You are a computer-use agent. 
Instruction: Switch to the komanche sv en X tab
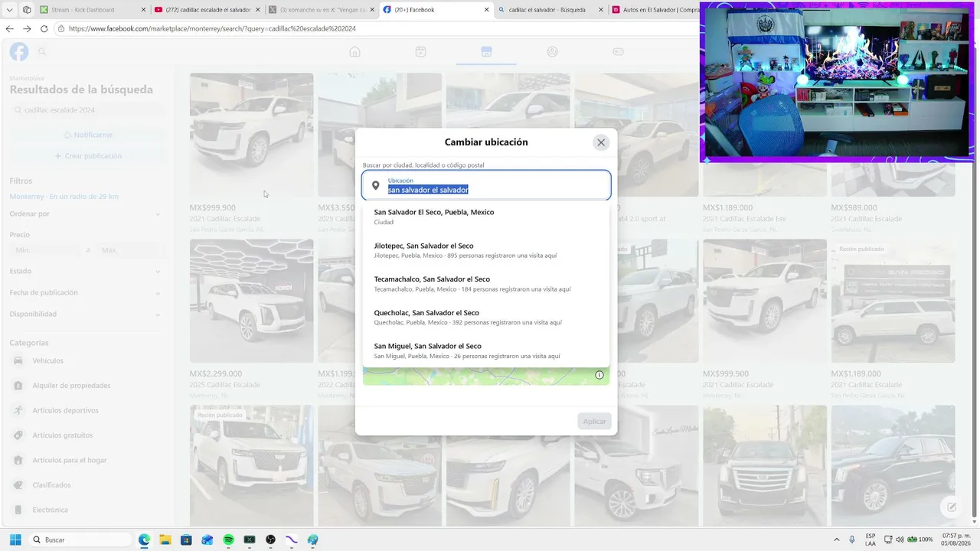[x=321, y=10]
